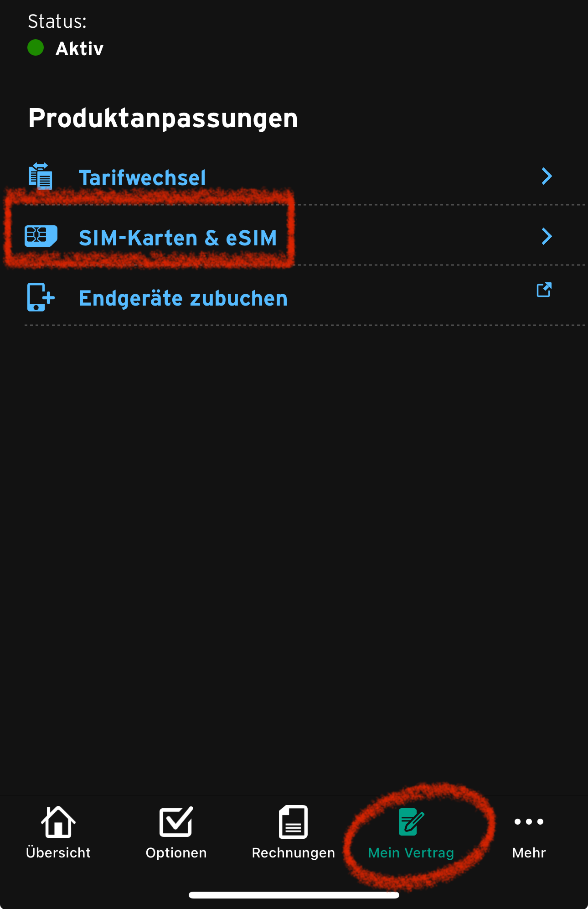Viewport: 588px width, 909px height.
Task: Open the SIM-Karten & eSIM link text
Action: [178, 238]
